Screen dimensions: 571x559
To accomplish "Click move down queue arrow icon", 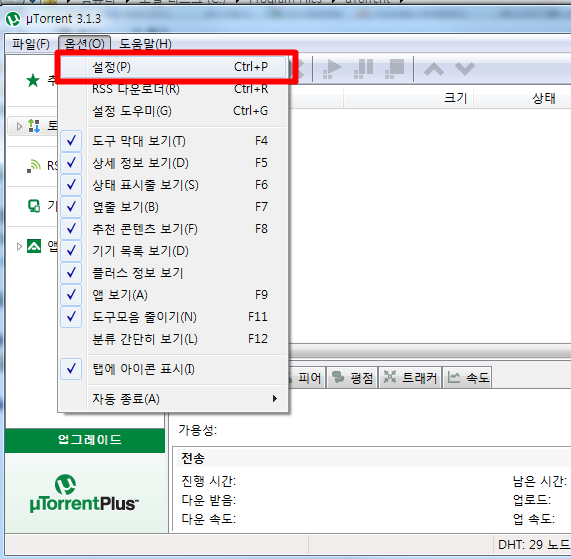I will (465, 68).
